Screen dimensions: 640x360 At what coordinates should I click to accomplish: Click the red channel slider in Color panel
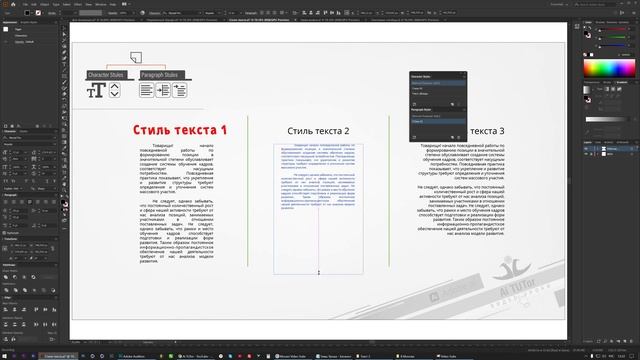coord(611,30)
